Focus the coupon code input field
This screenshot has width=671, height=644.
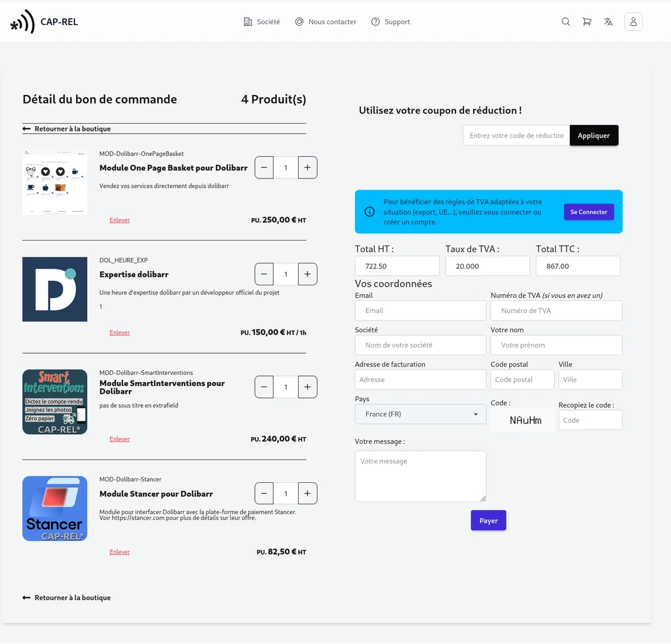516,135
